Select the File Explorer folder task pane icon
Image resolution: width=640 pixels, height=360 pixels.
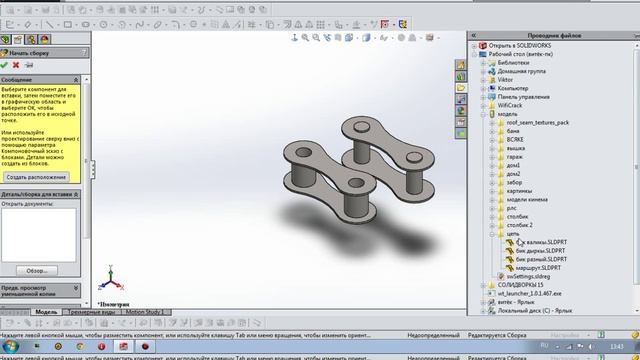pyautogui.click(x=461, y=88)
